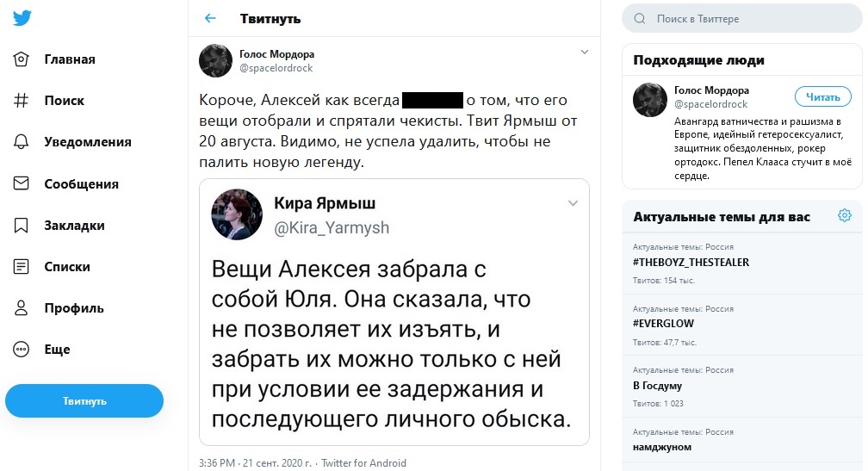Open Главная home icon in sidebar

tap(22, 59)
